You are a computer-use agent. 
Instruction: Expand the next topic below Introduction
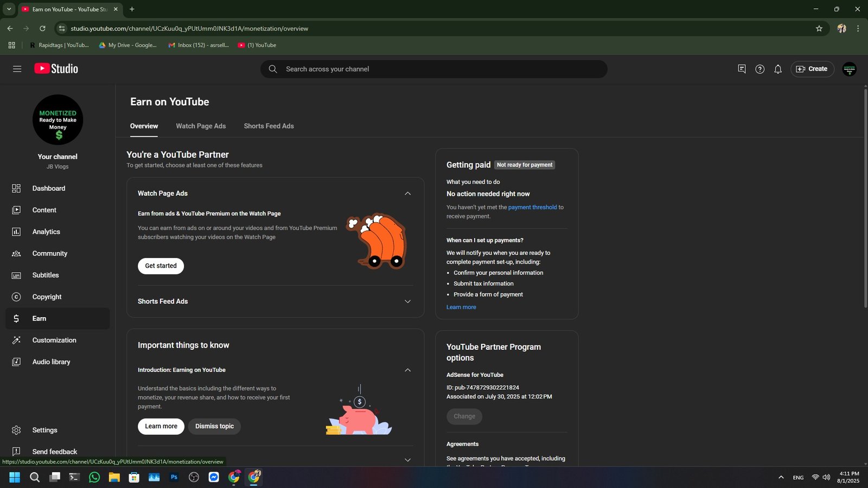click(x=407, y=460)
